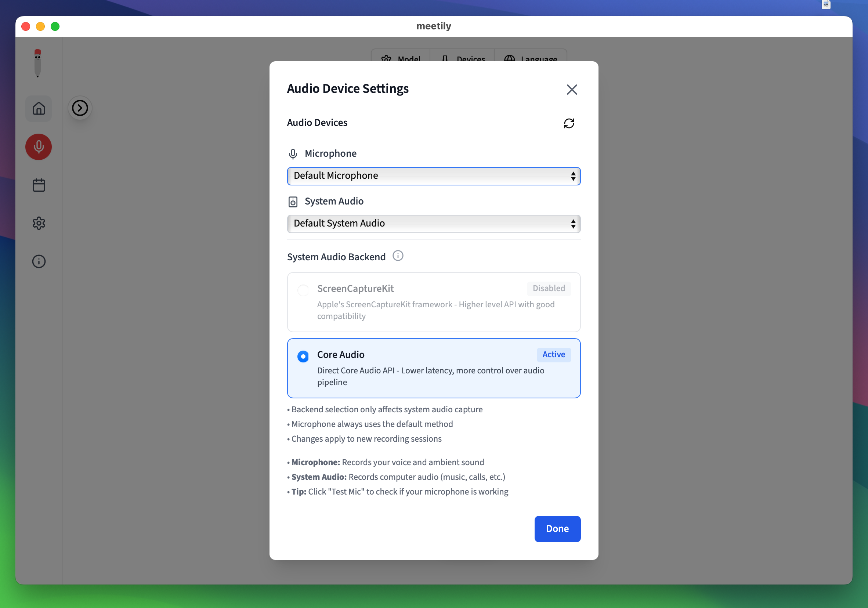Open the Home view in the sidebar
The image size is (868, 608).
click(39, 109)
